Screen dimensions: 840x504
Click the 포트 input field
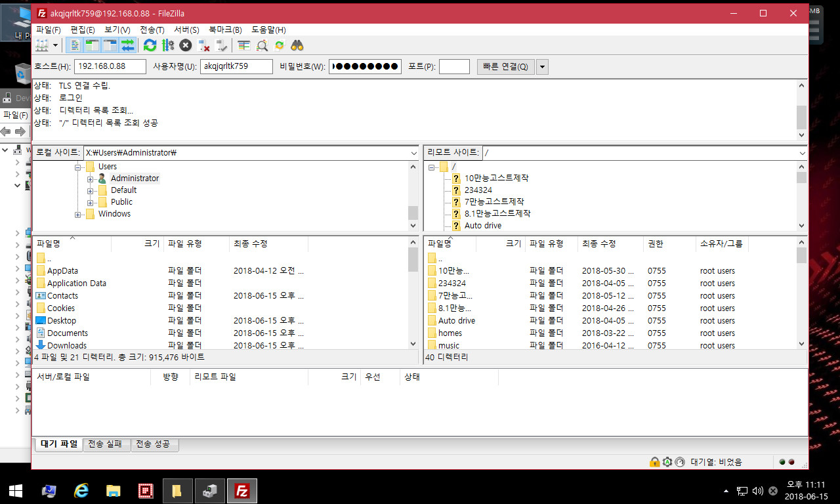point(454,66)
